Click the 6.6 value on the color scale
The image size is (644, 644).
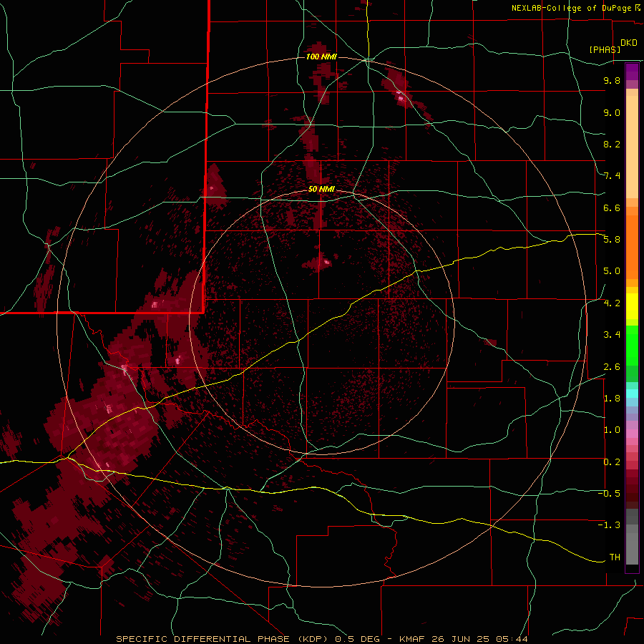pos(612,208)
